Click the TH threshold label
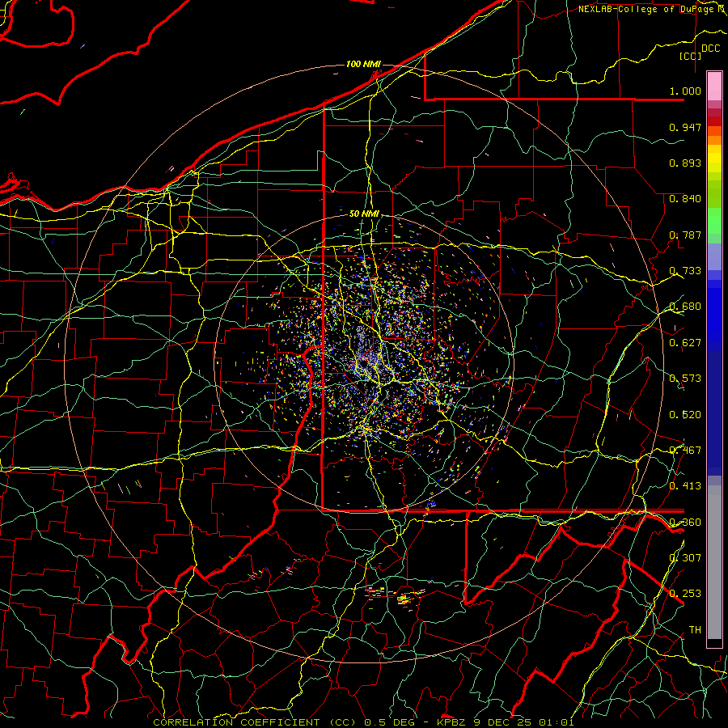 click(695, 630)
